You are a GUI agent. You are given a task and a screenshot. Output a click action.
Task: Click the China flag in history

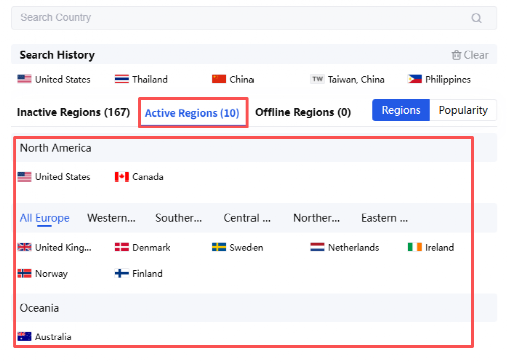(219, 79)
